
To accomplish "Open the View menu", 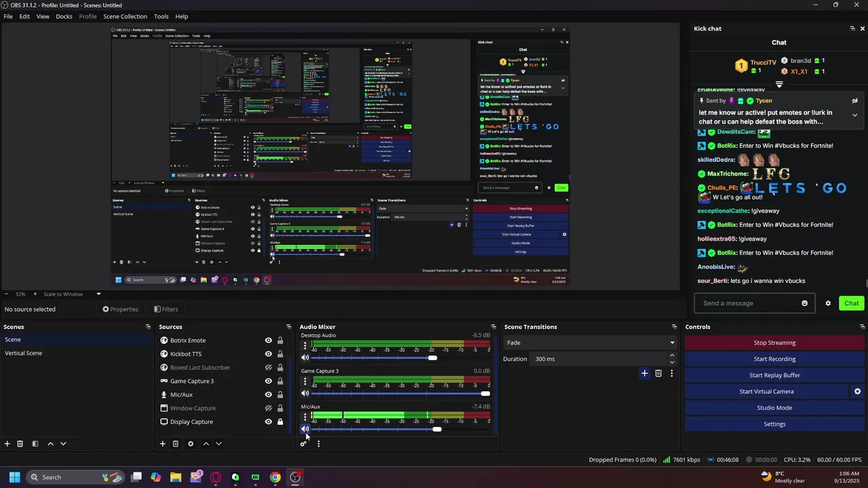I will coord(43,16).
